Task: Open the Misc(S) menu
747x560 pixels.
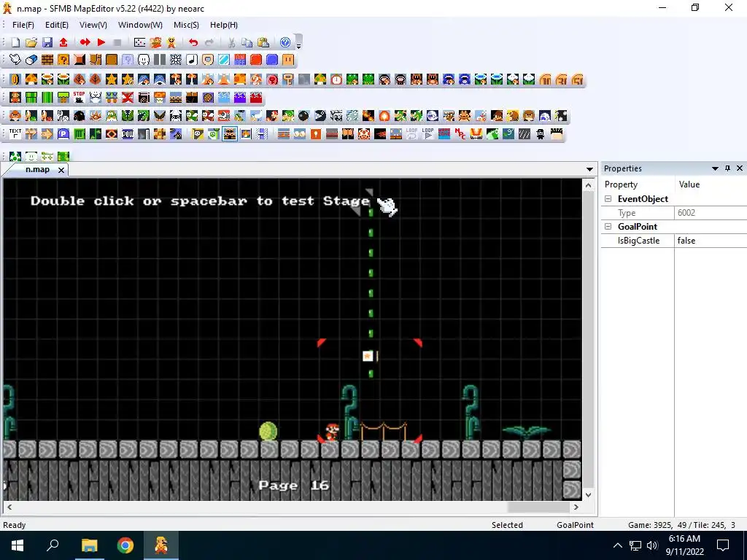Action: tap(186, 25)
